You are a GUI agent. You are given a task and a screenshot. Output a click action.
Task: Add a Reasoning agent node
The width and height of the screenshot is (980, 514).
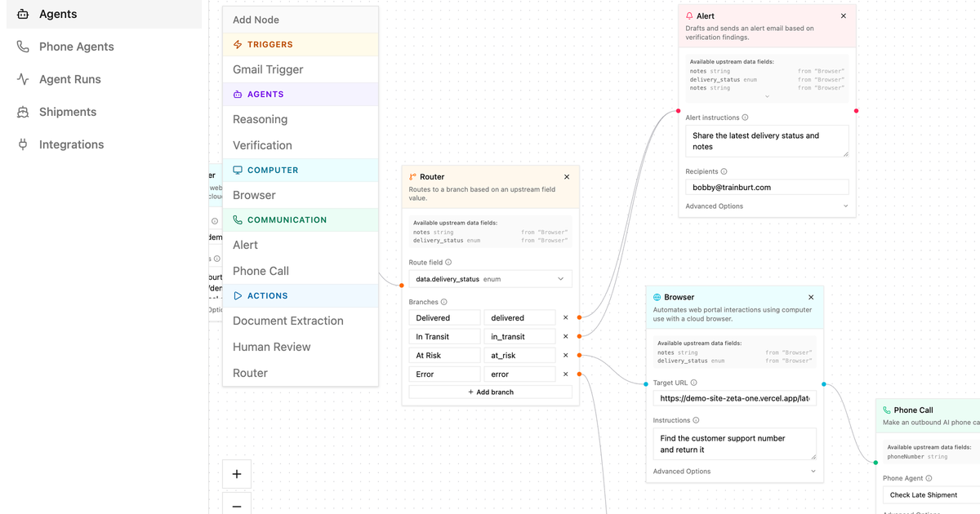[301, 119]
